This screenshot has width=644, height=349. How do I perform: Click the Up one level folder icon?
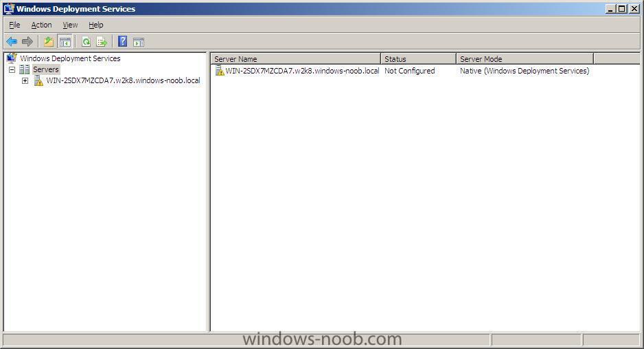coord(49,41)
